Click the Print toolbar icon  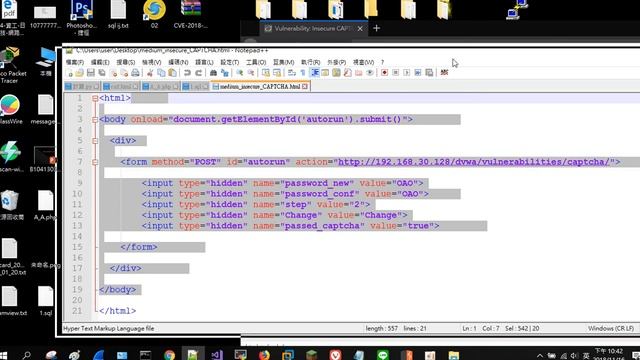(x=135, y=73)
